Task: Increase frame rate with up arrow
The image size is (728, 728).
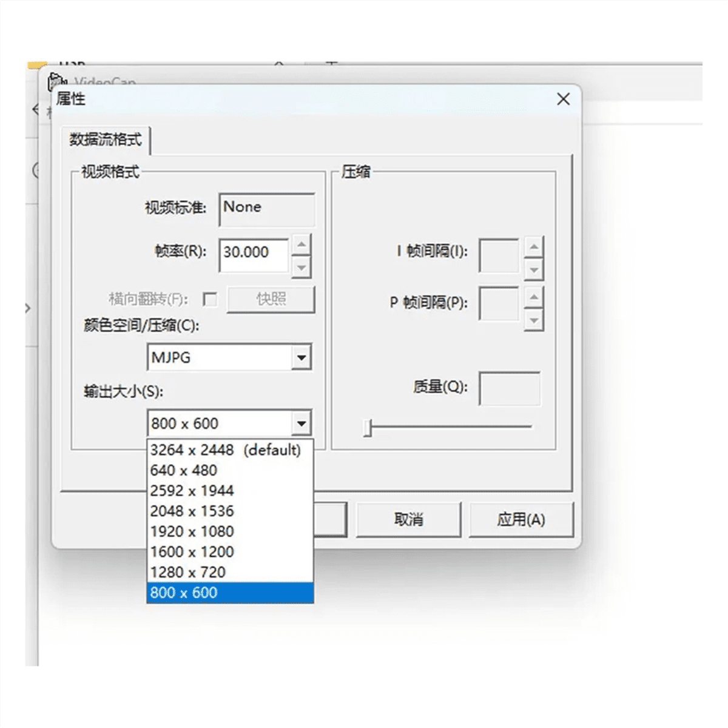Action: pos(302,245)
